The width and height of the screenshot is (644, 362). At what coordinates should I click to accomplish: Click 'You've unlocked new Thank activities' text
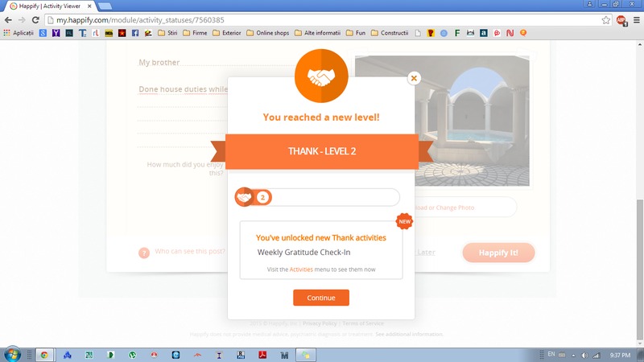click(321, 237)
